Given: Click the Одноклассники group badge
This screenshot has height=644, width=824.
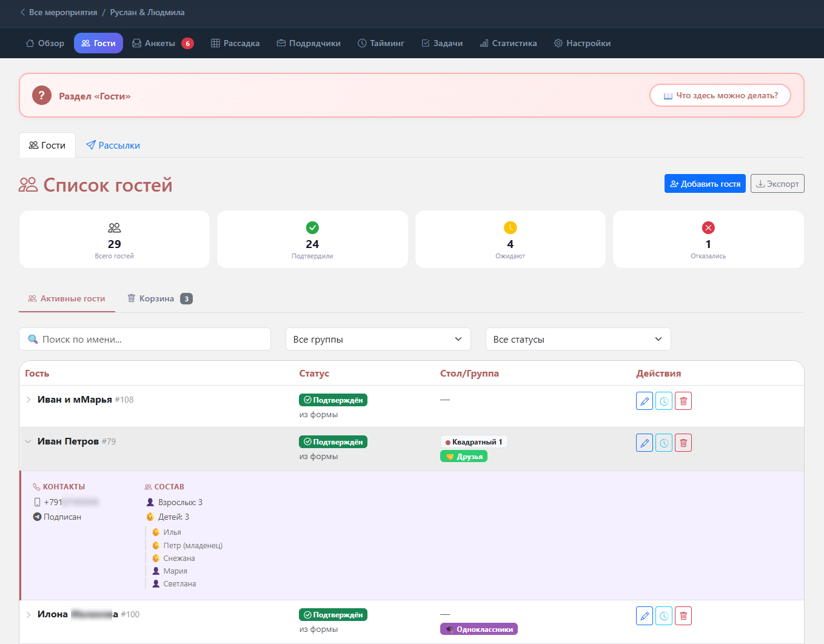Looking at the screenshot, I should tap(479, 629).
